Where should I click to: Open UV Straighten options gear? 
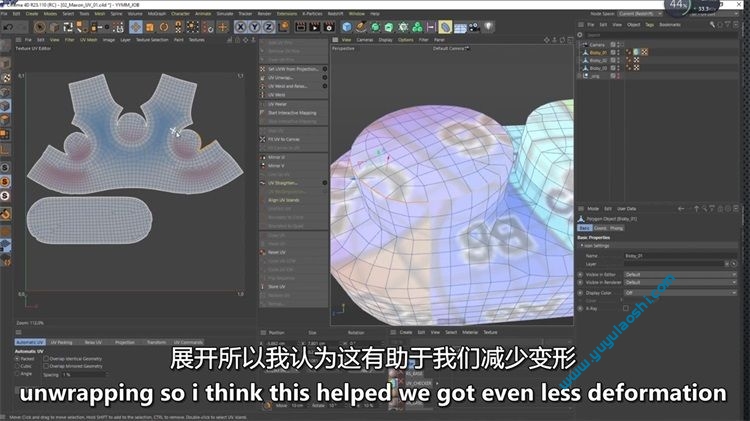pyautogui.click(x=325, y=183)
